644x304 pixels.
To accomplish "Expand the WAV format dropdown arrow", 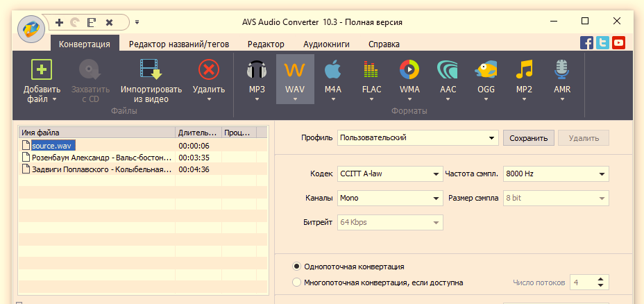I will click(x=295, y=99).
